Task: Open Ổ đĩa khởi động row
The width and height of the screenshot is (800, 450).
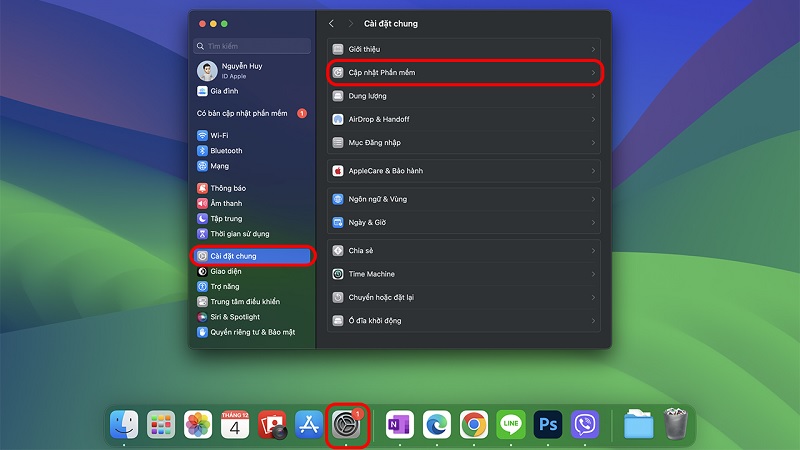Action: coord(464,320)
